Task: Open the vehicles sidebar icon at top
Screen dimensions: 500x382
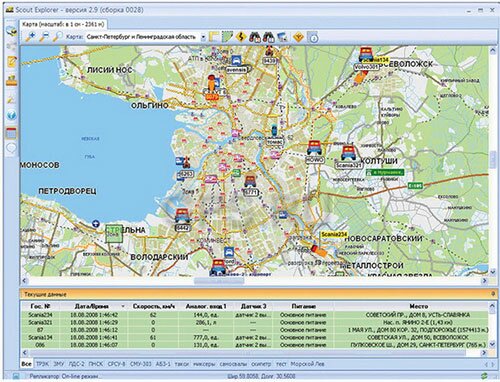Action: (11, 31)
